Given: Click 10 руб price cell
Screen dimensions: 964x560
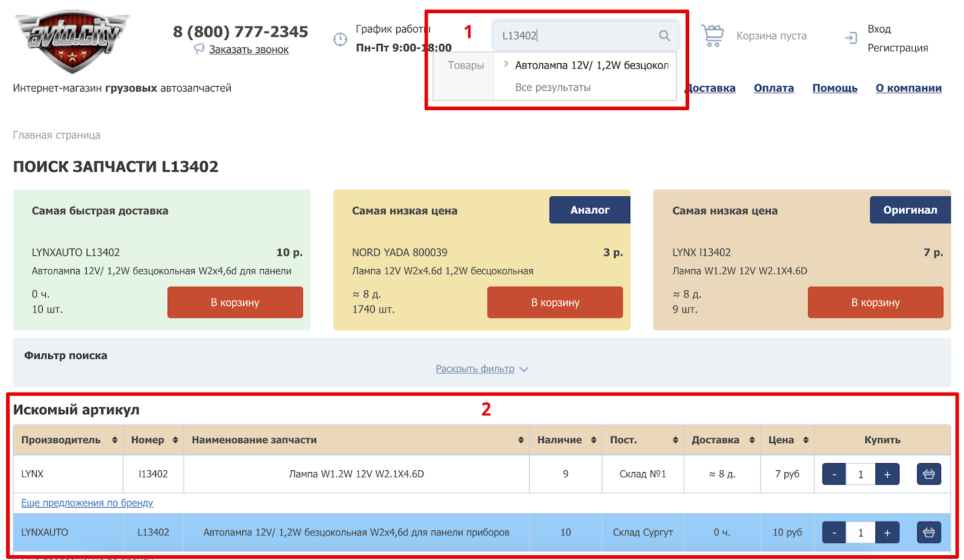Looking at the screenshot, I should pyautogui.click(x=787, y=532).
